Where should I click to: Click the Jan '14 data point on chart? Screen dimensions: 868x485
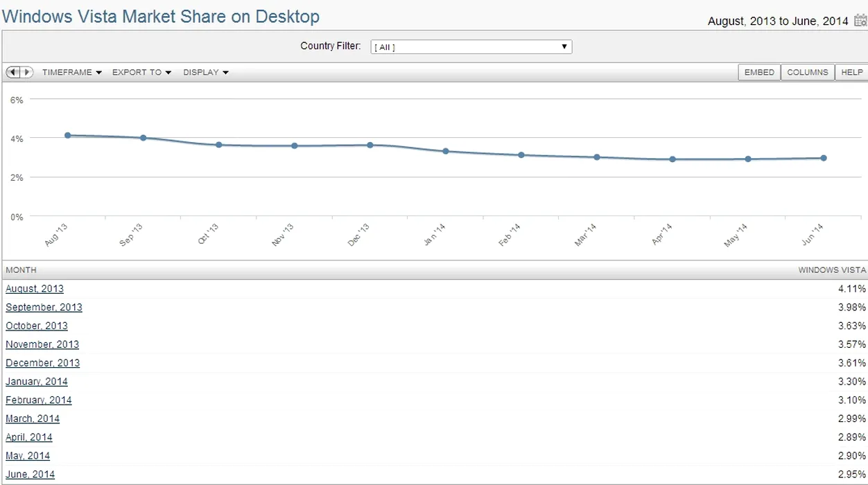tap(446, 151)
